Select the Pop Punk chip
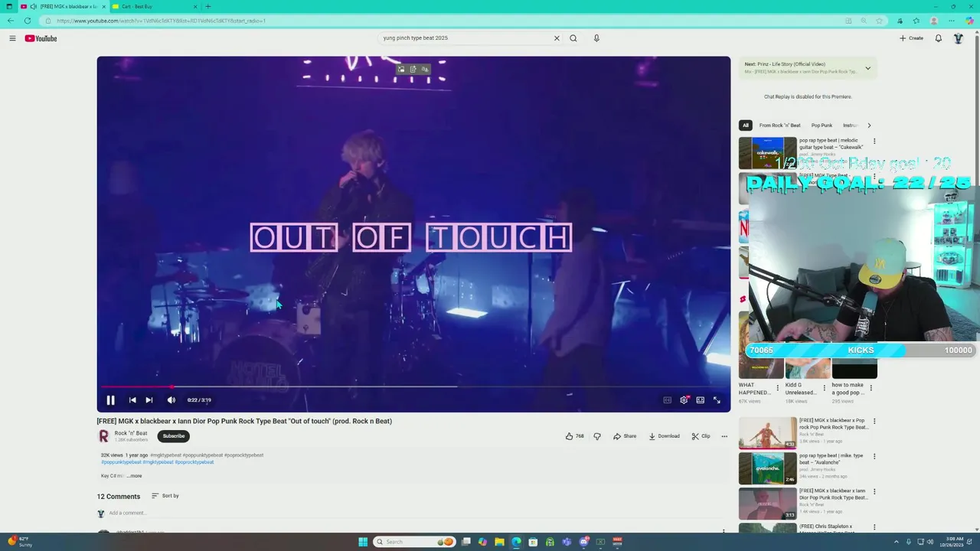The height and width of the screenshot is (551, 980). pyautogui.click(x=822, y=126)
